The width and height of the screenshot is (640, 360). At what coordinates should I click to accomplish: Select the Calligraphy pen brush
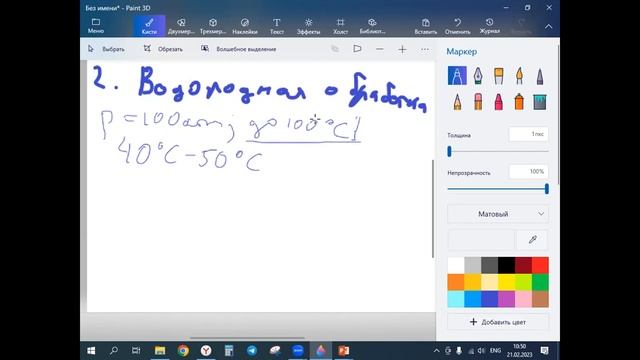click(478, 76)
